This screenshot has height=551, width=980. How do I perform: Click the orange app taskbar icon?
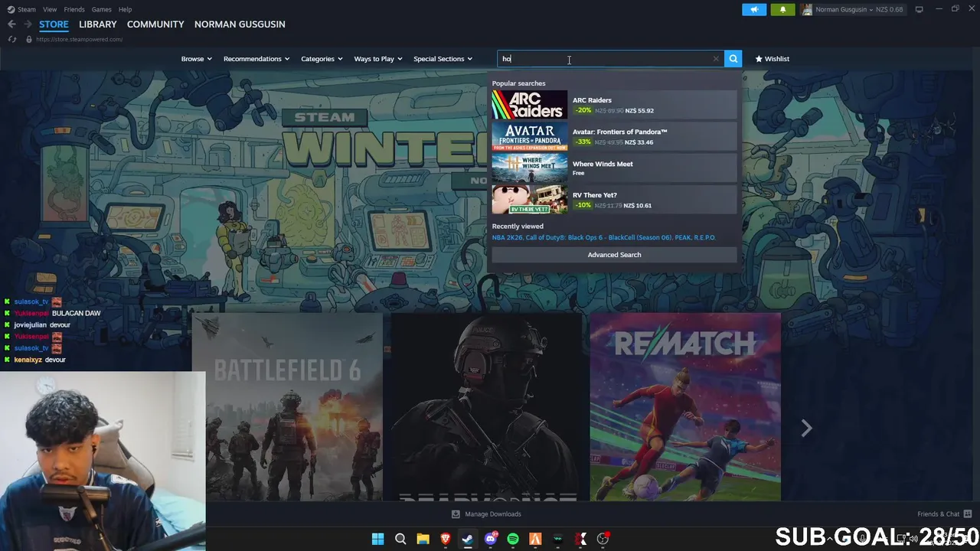click(535, 539)
